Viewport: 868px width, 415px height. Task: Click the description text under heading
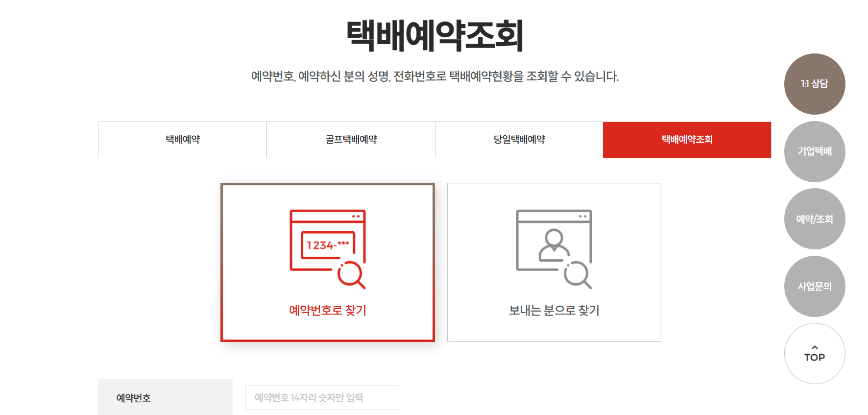pyautogui.click(x=435, y=76)
